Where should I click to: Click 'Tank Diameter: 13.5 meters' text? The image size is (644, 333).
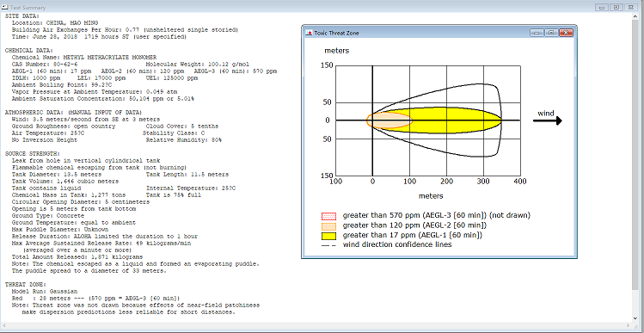pyautogui.click(x=57, y=175)
